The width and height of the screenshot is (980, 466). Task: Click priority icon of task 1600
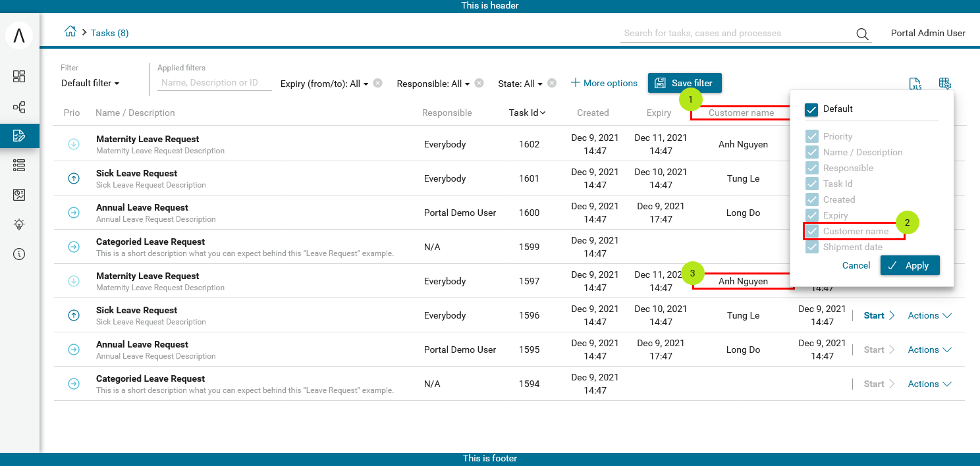coord(74,213)
